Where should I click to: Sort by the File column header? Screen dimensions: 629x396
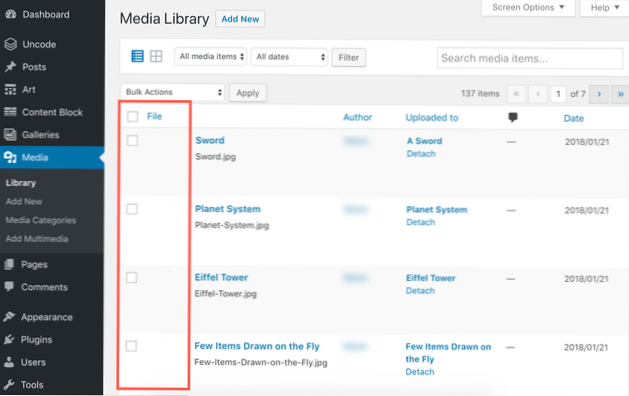pos(154,116)
